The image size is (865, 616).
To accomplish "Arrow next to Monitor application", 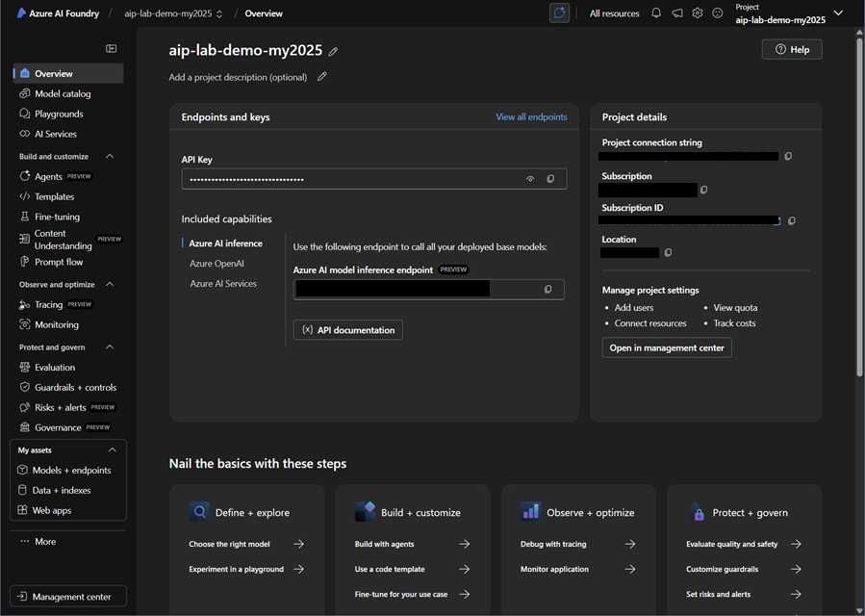I will coord(630,569).
